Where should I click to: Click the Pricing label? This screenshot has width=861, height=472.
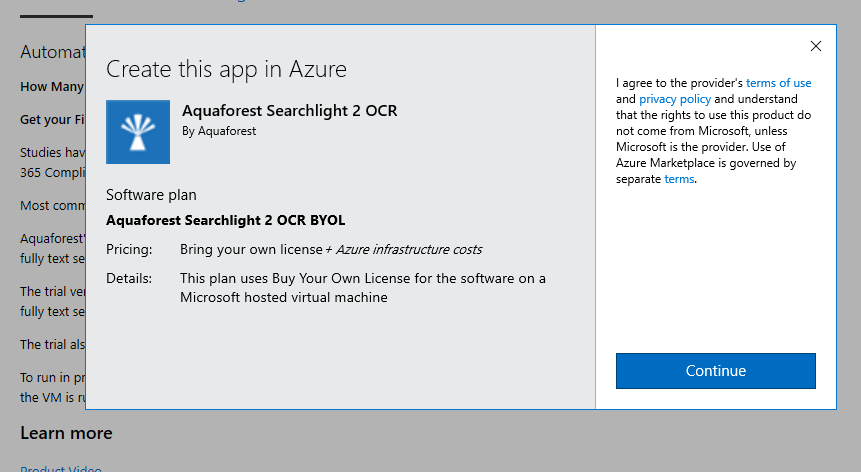point(129,249)
